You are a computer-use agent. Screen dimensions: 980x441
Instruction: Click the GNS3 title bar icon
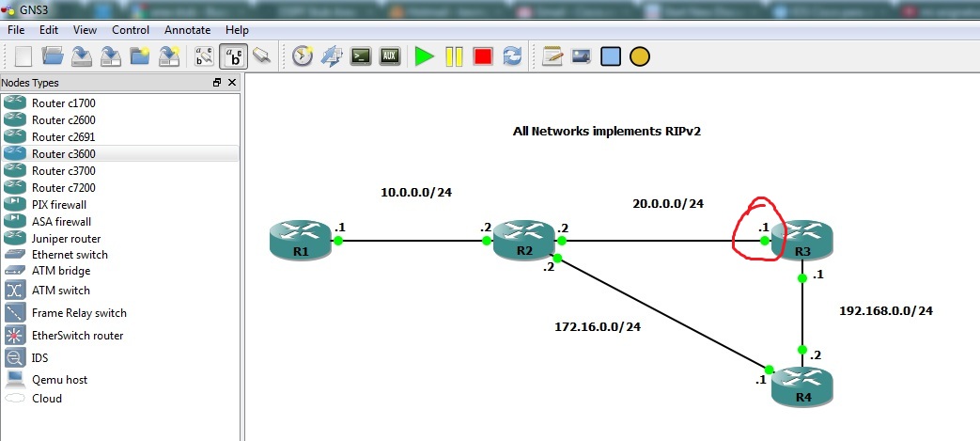(8, 10)
